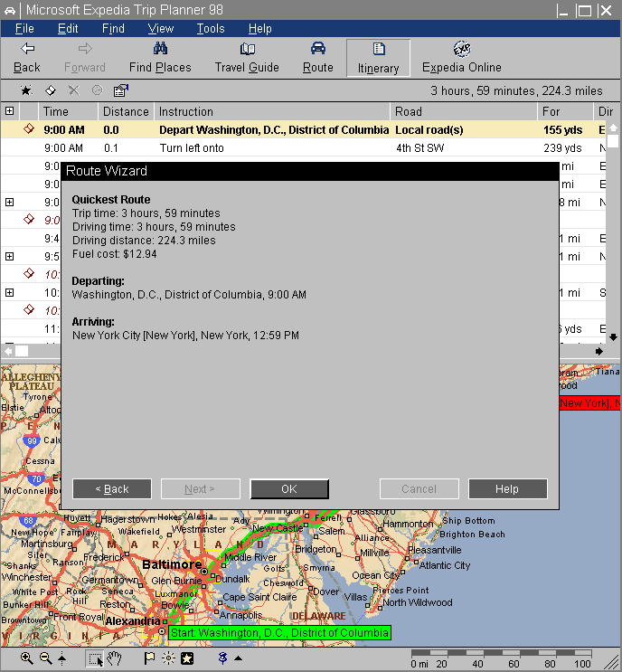The image size is (622, 672).
Task: Click the altitude zoom slider icon
Action: pos(62,658)
